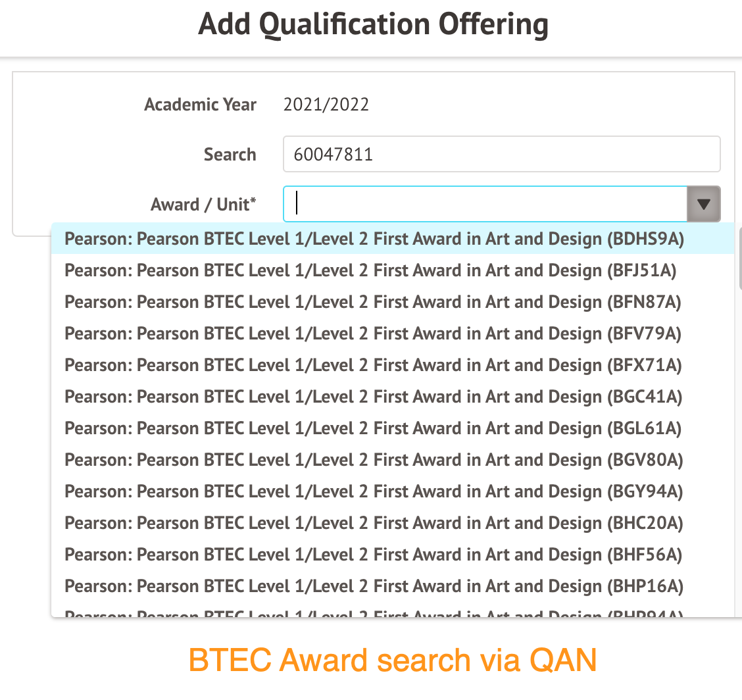The width and height of the screenshot is (742, 700).
Task: Pick the Art and Design (BHF56A) award
Action: pos(393,554)
